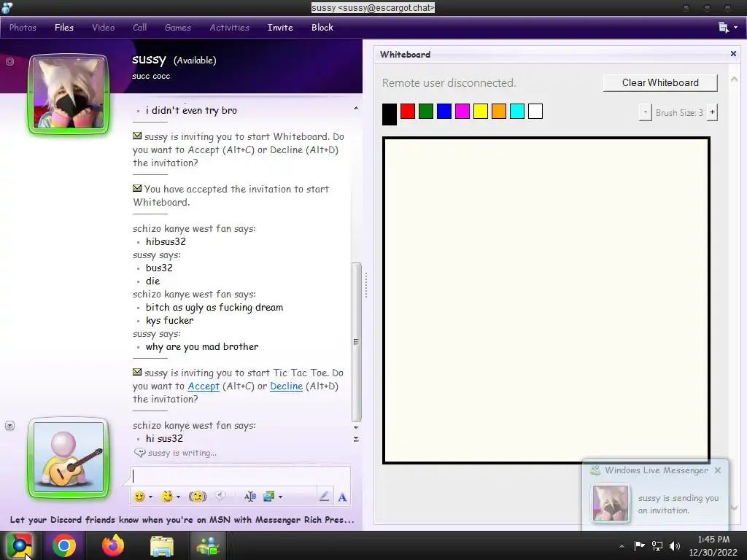Click the Clear Whiteboard button
The image size is (747, 560).
(660, 83)
